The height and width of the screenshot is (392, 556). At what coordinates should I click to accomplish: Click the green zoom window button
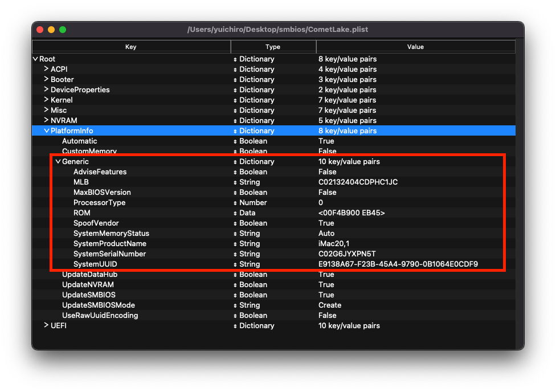pos(63,30)
